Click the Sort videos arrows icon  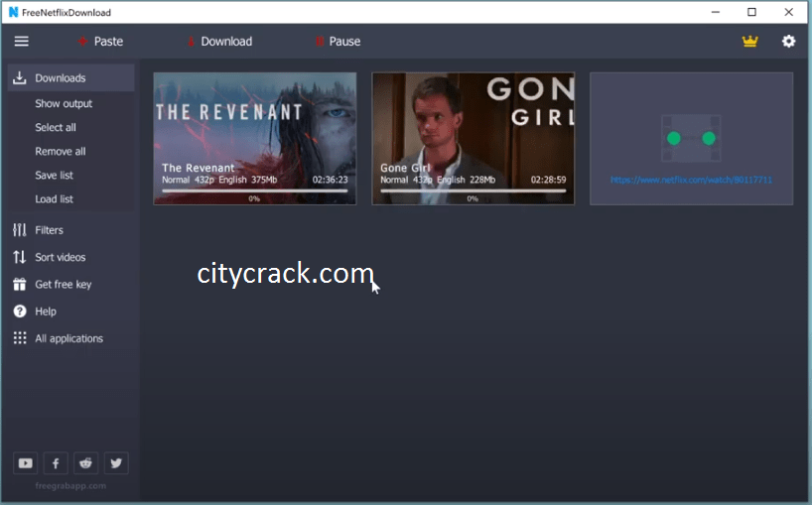point(20,257)
